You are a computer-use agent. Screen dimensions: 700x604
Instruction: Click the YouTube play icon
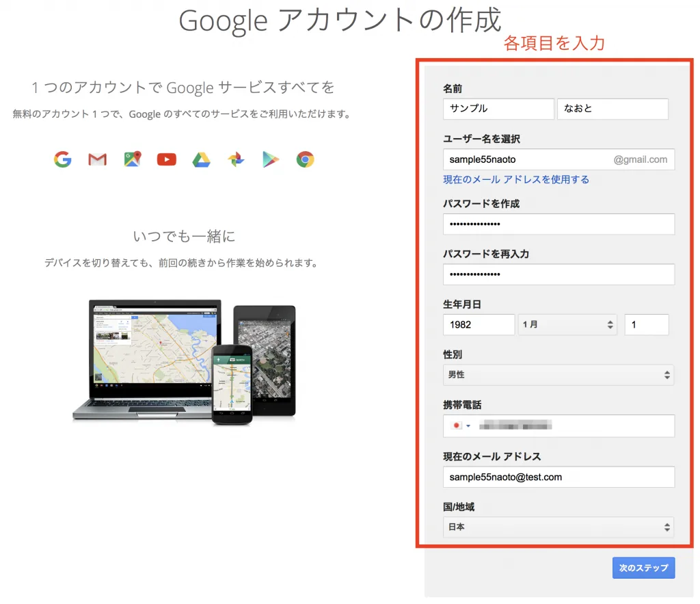tap(167, 159)
